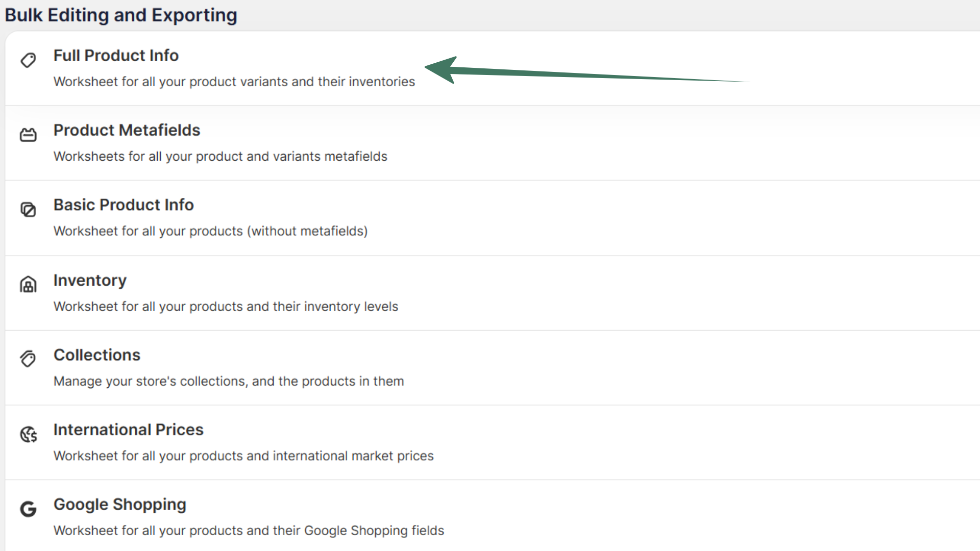Open the Collections management entry

tap(97, 354)
